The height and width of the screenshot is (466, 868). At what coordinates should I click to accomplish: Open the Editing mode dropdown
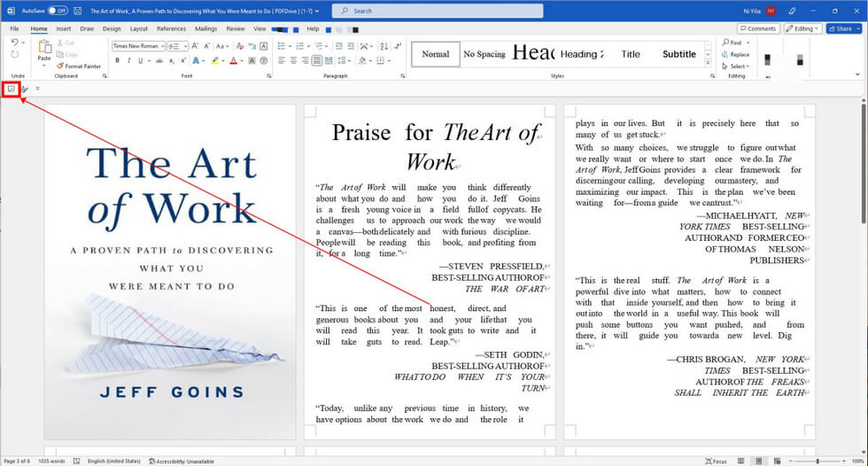[802, 28]
